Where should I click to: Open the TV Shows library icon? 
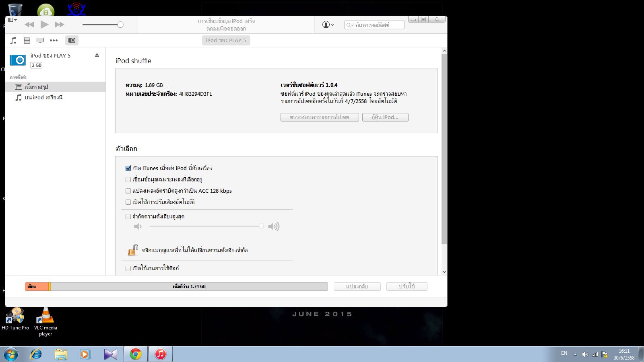[40, 40]
